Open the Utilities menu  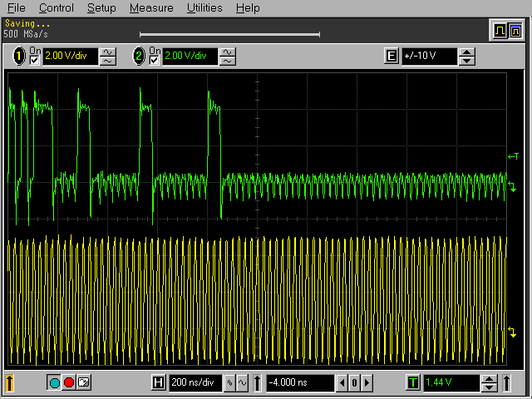pos(204,7)
